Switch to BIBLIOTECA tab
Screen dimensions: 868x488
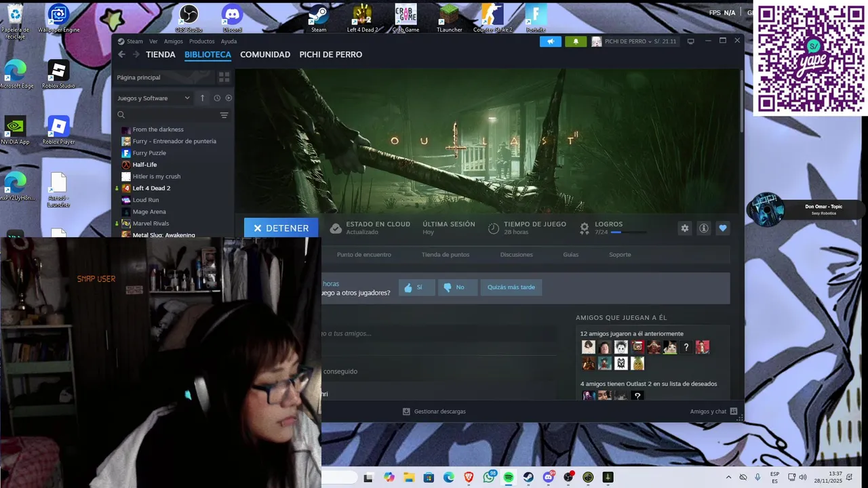(x=208, y=55)
